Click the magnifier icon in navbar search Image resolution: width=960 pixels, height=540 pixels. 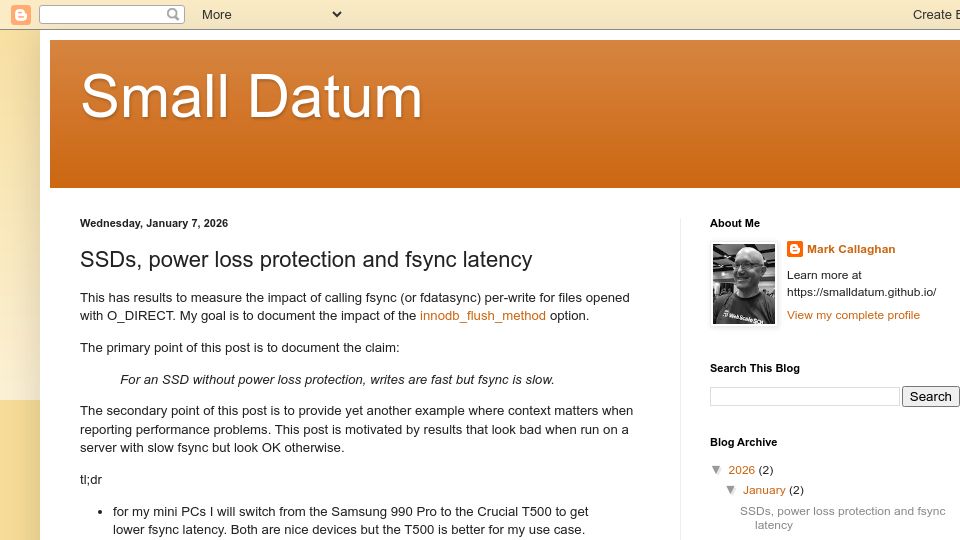(x=173, y=14)
